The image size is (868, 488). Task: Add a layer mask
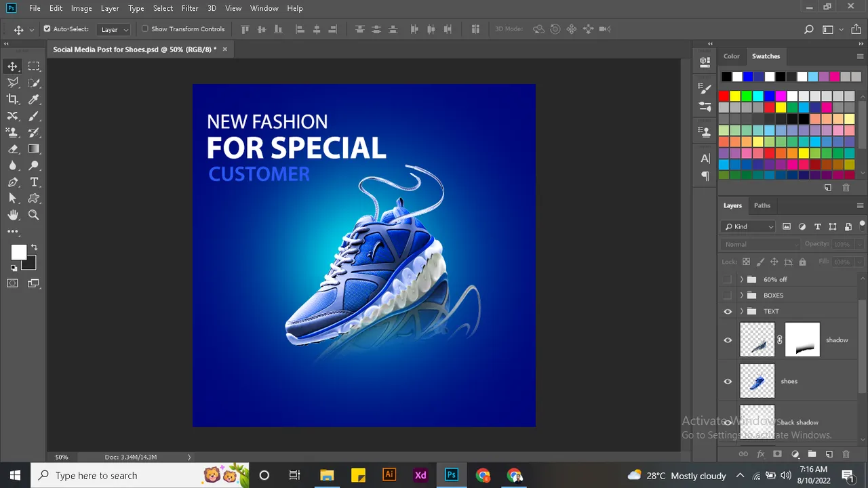pos(777,454)
